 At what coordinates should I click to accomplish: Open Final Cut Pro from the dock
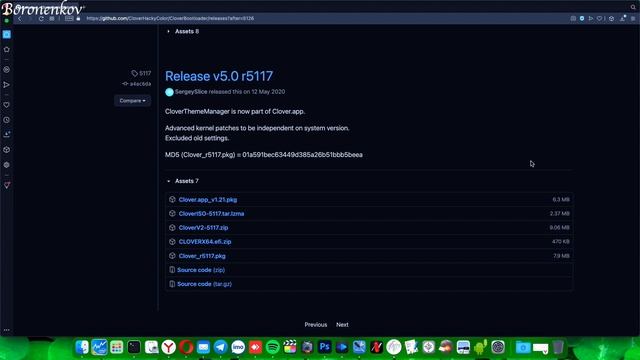pos(290,347)
